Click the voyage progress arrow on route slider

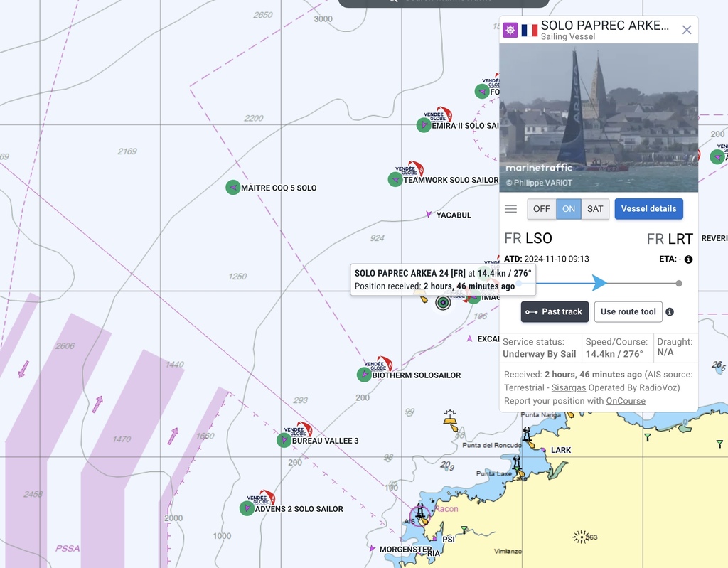tap(599, 283)
